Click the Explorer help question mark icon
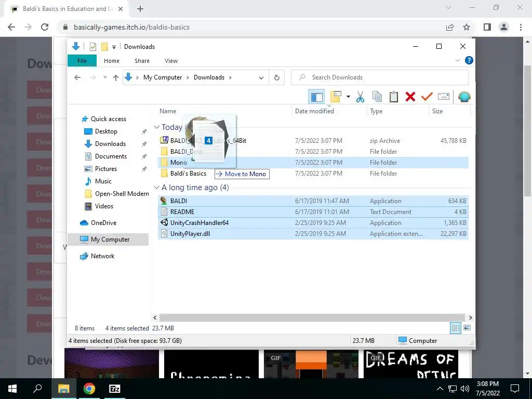 [x=469, y=60]
